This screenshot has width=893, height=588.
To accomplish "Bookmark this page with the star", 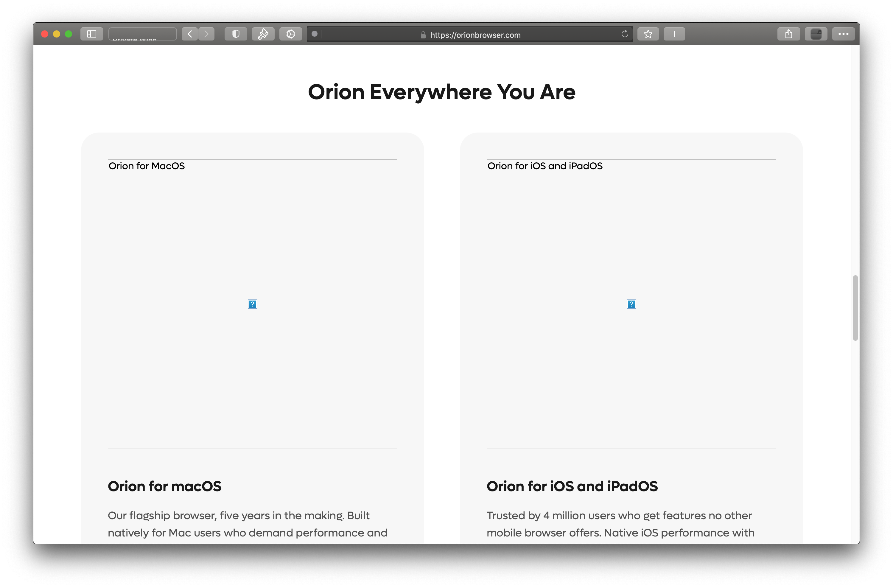I will coord(648,34).
